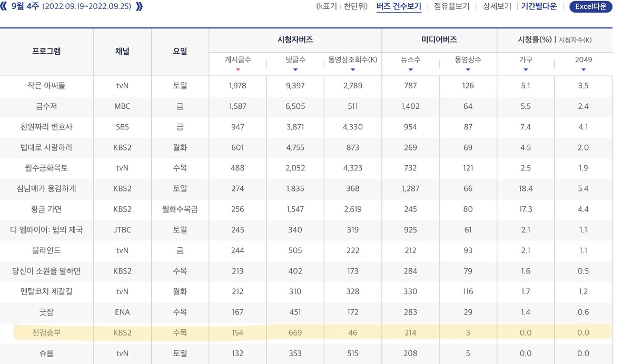Click MBC channel cell for 금수저

(x=122, y=106)
